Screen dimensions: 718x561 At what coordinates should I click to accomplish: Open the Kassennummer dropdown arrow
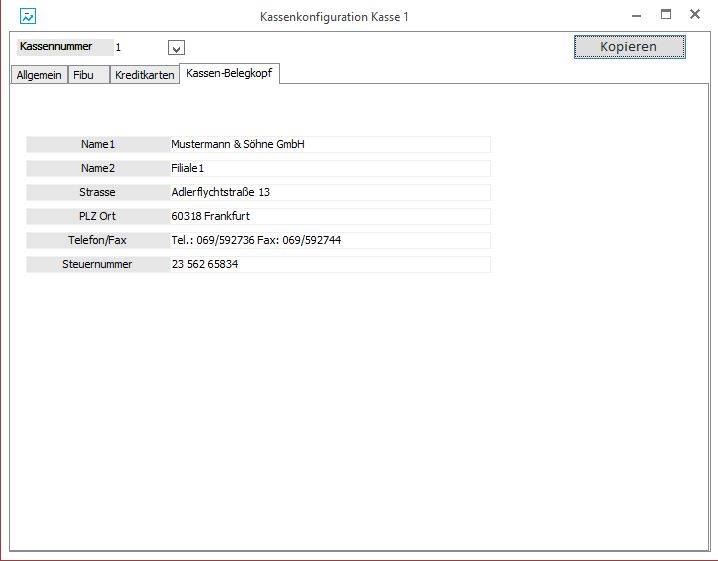[176, 48]
